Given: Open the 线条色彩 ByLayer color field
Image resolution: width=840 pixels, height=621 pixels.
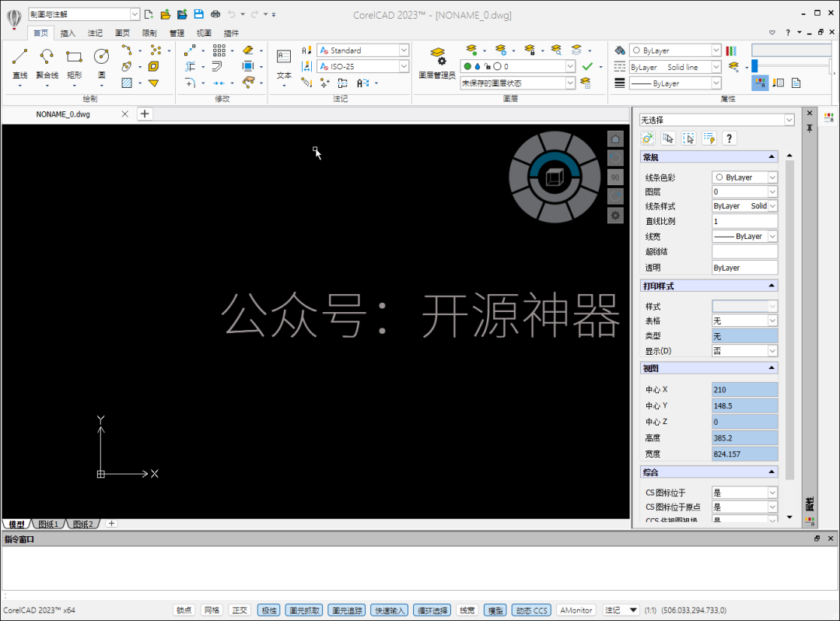Looking at the screenshot, I should pyautogui.click(x=744, y=177).
